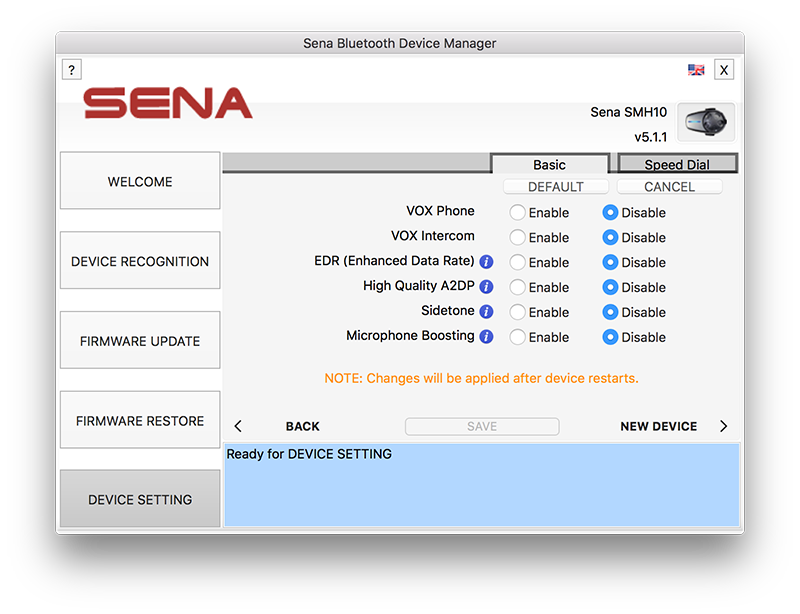800x614 pixels.
Task: Click the 'EDR (Enhanced Data Rate)' label
Action: (x=394, y=261)
